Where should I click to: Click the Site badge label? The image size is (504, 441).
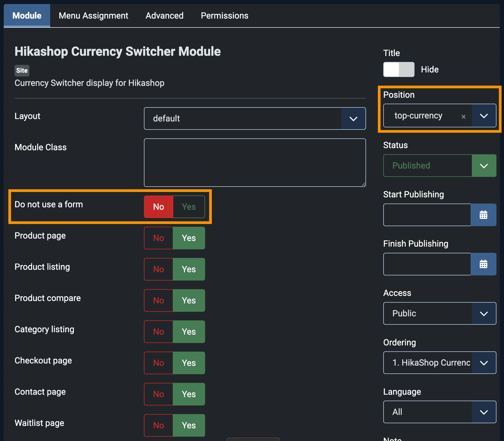(22, 71)
